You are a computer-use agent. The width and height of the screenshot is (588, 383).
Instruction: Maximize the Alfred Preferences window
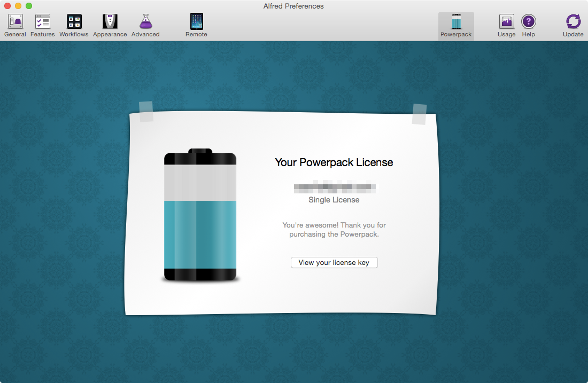click(x=29, y=6)
